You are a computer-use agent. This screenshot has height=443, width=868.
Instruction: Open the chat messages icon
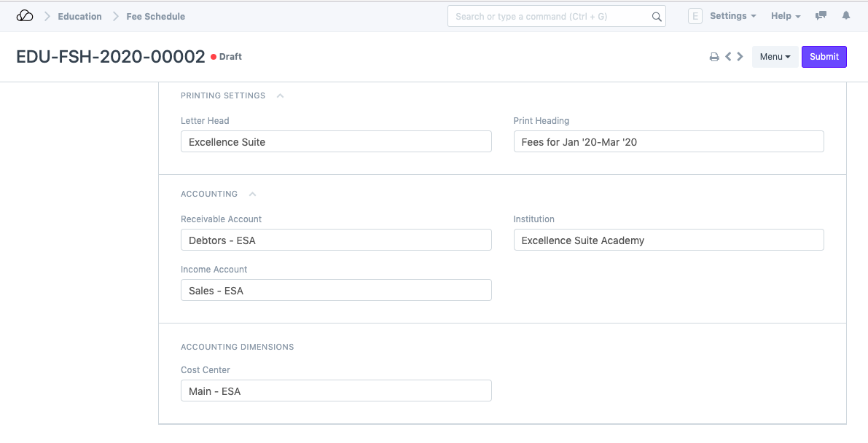(x=821, y=16)
